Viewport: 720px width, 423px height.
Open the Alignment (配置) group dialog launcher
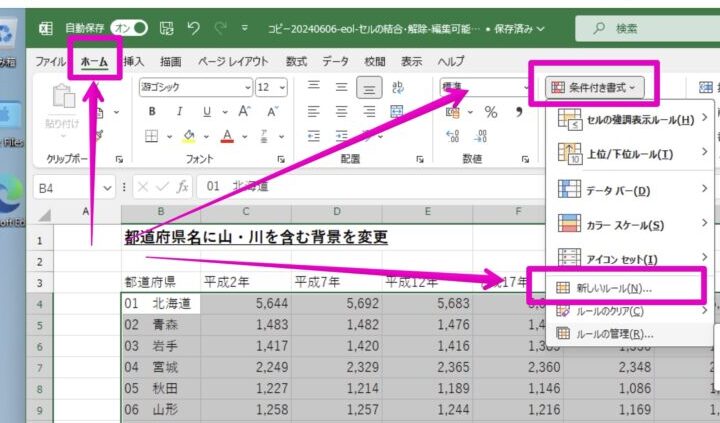tap(420, 159)
